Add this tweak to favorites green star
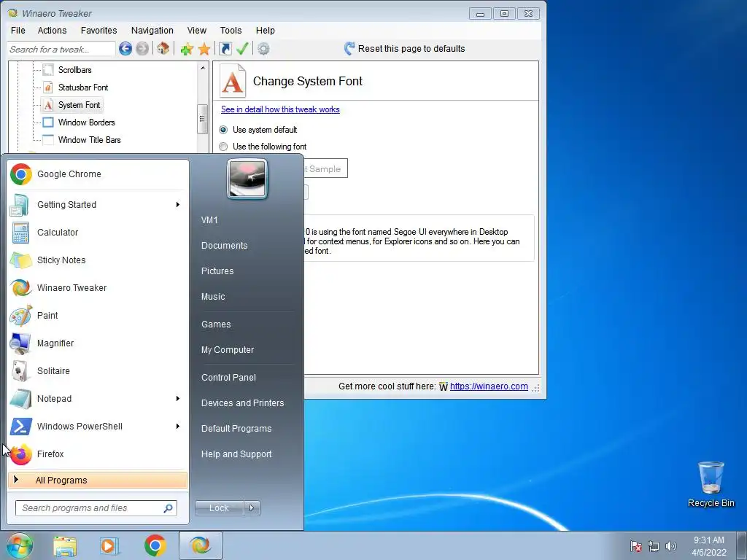 tap(187, 49)
